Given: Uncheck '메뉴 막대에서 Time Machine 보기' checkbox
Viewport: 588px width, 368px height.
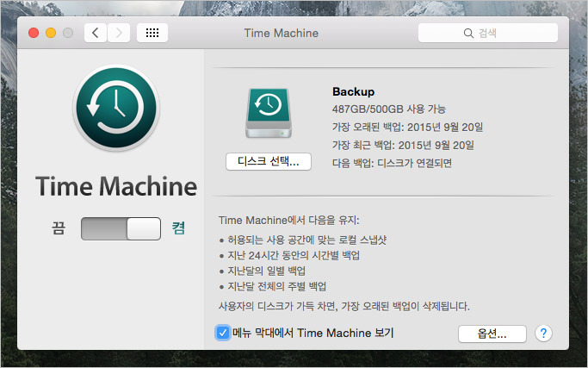Looking at the screenshot, I should tap(223, 333).
